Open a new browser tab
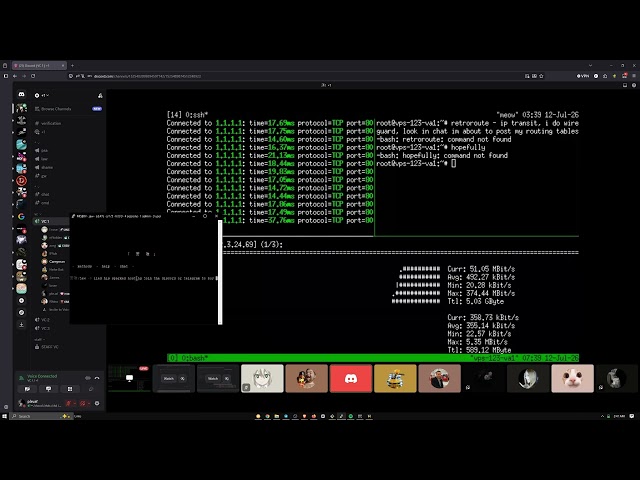The width and height of the screenshot is (640, 480). point(72,65)
